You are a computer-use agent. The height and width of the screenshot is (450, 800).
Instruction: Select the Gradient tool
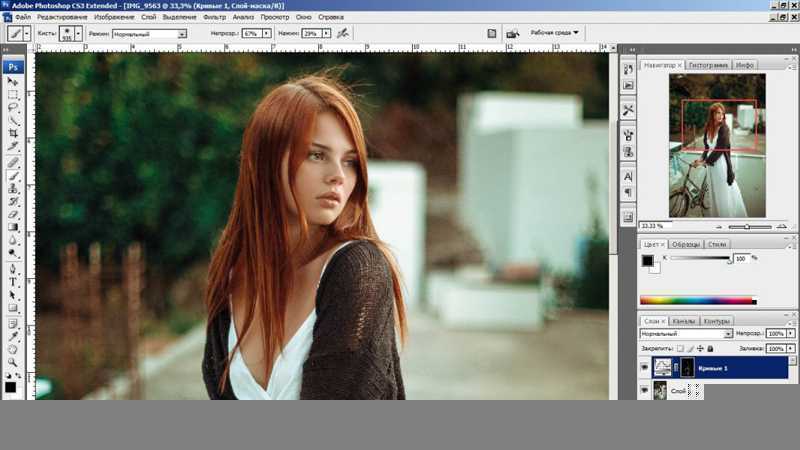[x=13, y=228]
